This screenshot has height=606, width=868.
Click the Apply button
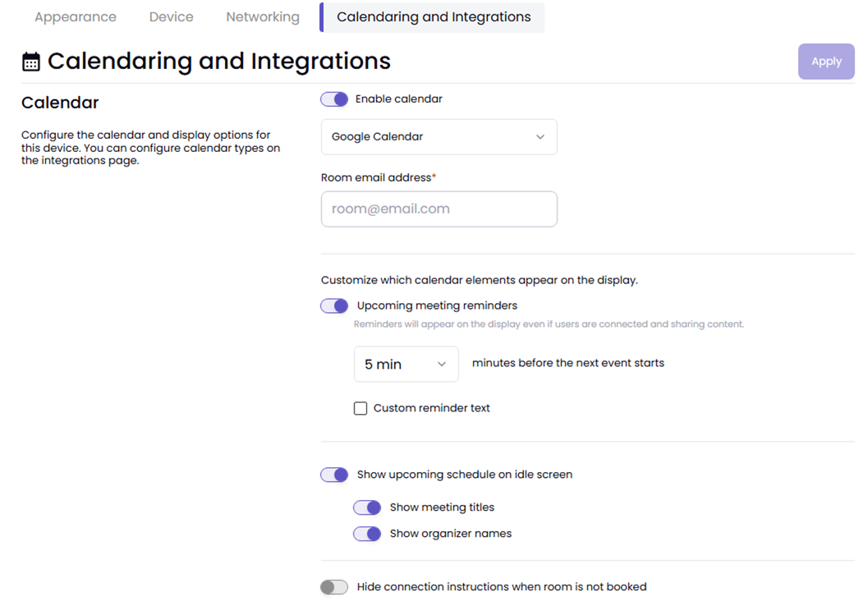tap(826, 62)
